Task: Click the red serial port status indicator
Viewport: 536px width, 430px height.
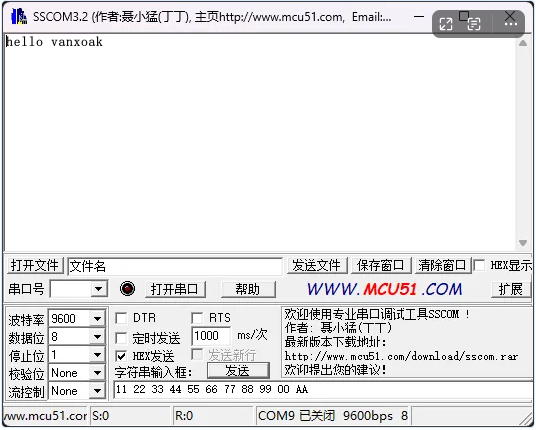Action: [x=127, y=289]
